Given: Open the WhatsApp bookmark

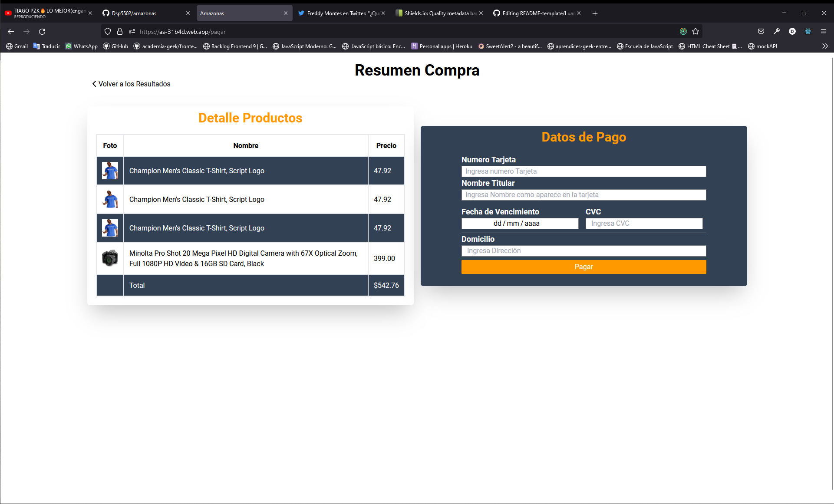Looking at the screenshot, I should (82, 46).
